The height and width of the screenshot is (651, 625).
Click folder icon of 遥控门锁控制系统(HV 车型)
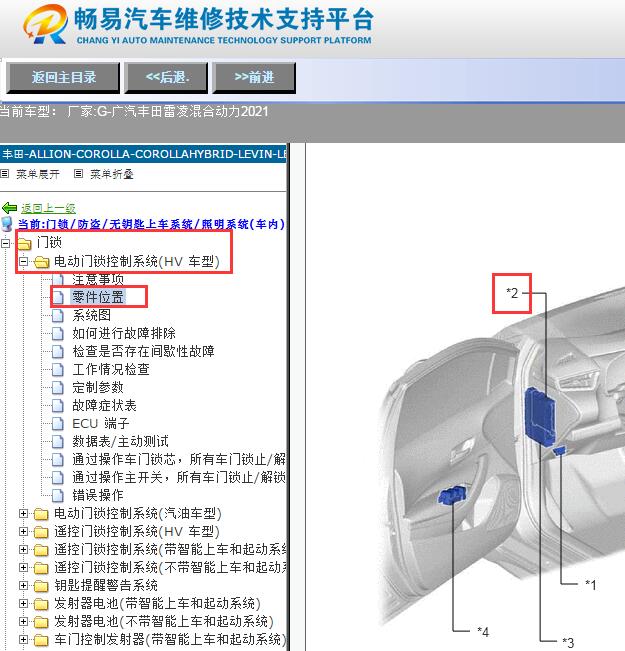pyautogui.click(x=42, y=532)
